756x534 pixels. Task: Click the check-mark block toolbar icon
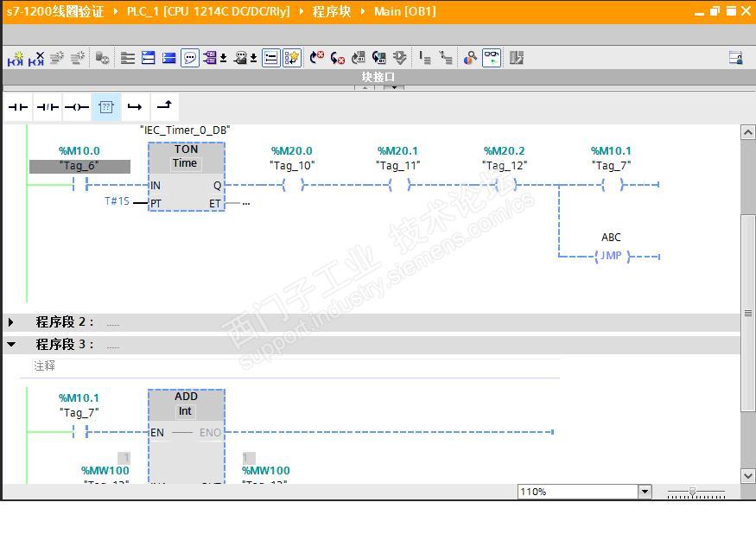coord(400,59)
